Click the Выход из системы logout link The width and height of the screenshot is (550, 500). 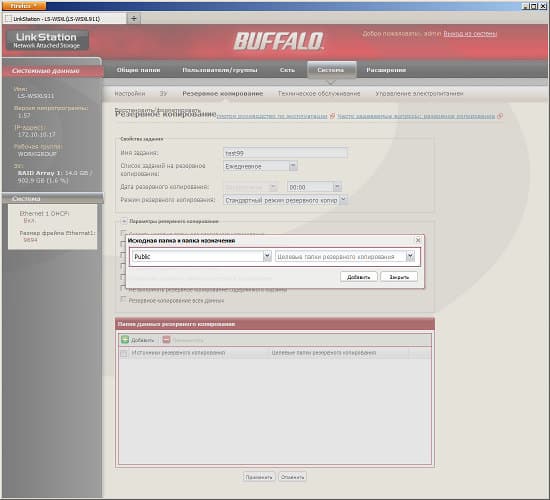click(x=470, y=34)
